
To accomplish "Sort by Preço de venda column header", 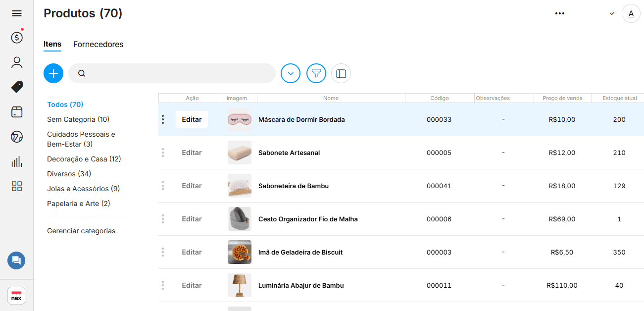I will 563,98.
